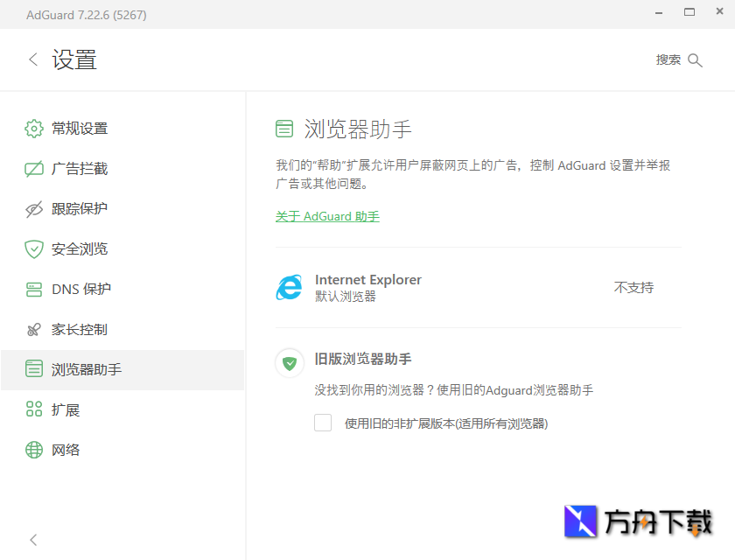Click the Internet Explorer browser logo
Image resolution: width=735 pixels, height=560 pixels.
289,288
